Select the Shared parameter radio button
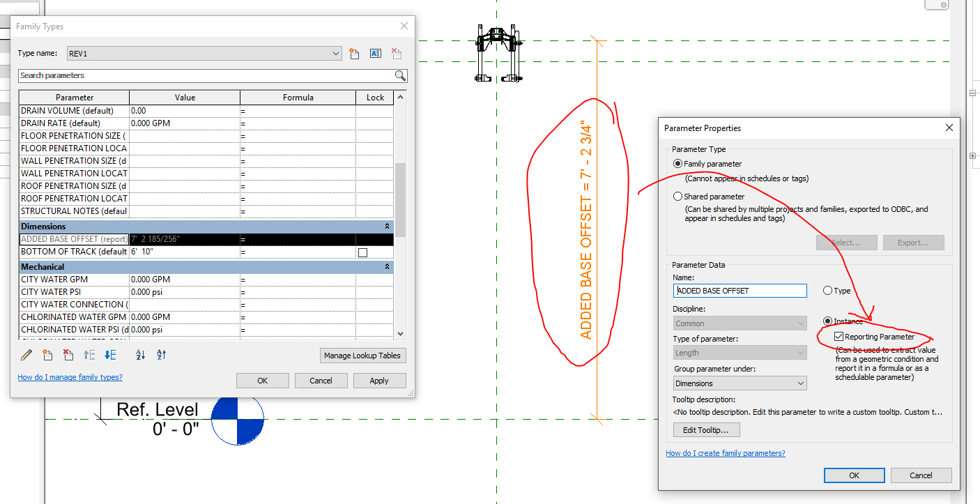This screenshot has width=980, height=504. (x=677, y=196)
